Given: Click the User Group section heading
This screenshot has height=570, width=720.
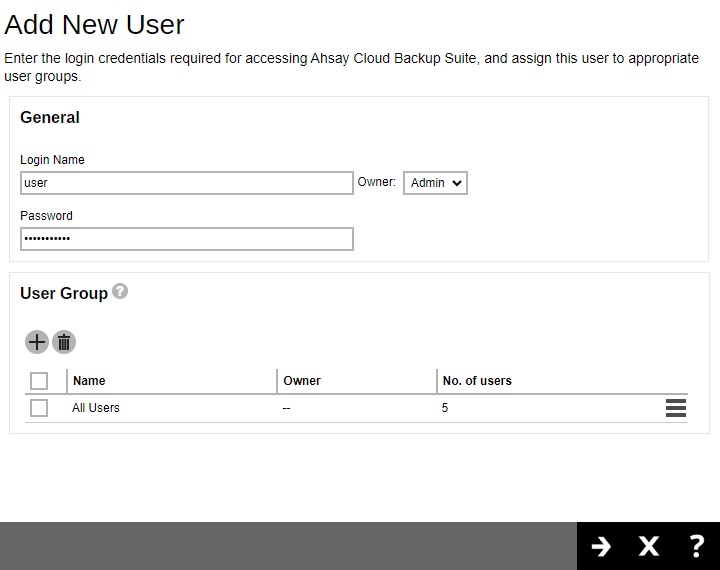Looking at the screenshot, I should (x=64, y=293).
